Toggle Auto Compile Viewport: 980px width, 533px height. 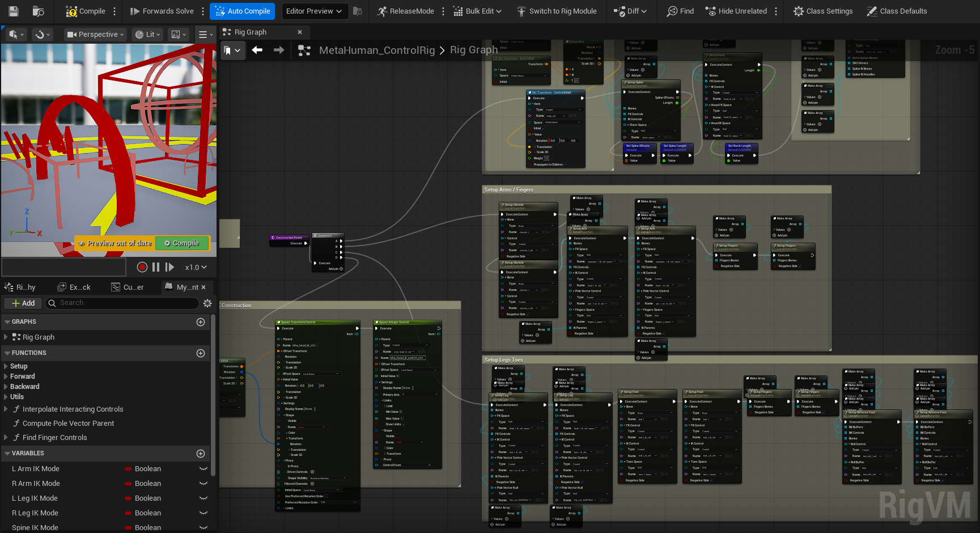(243, 11)
